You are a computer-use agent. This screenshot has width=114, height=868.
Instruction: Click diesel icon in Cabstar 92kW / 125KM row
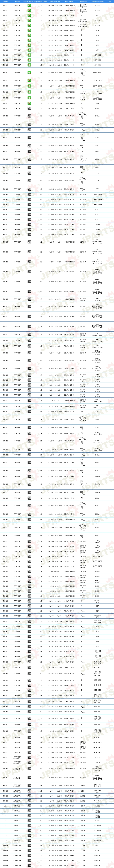29,865
